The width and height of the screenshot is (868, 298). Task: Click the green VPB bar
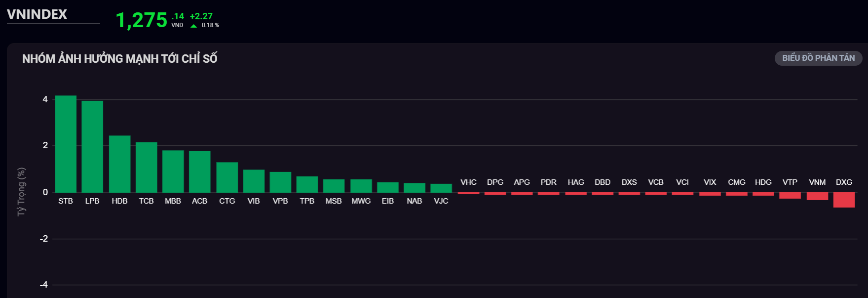280,182
